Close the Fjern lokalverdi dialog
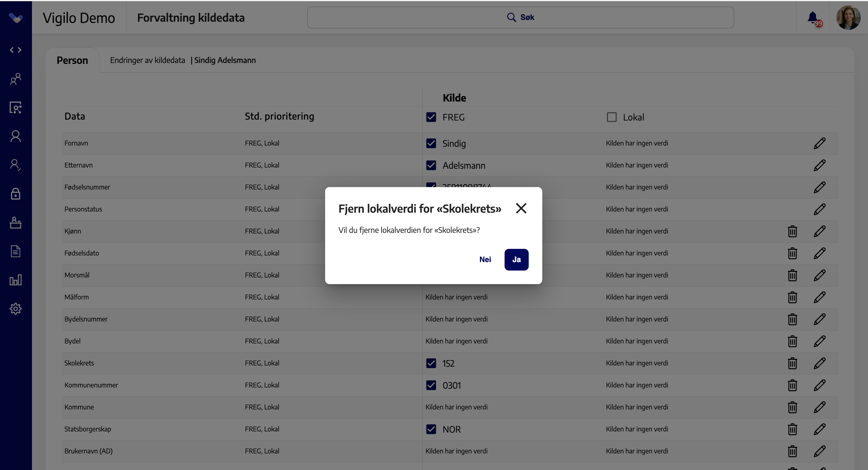Image resolution: width=868 pixels, height=470 pixels. [521, 208]
